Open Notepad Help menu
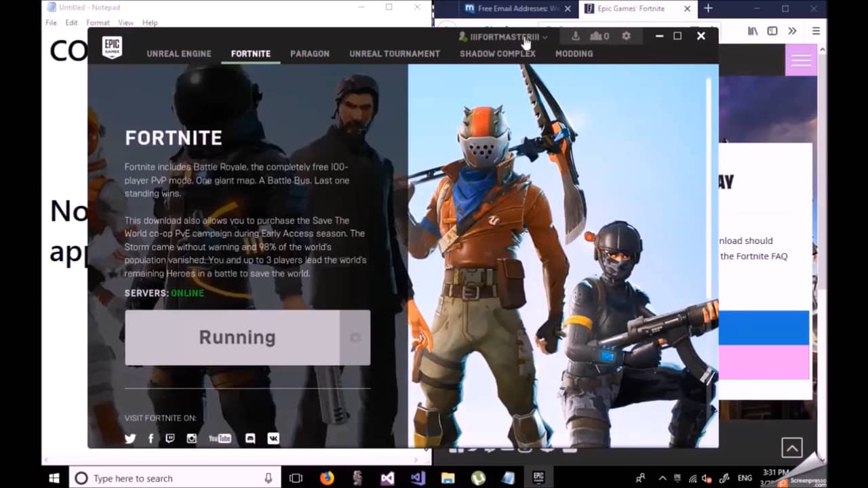Screen dimensions: 868x488 point(150,22)
